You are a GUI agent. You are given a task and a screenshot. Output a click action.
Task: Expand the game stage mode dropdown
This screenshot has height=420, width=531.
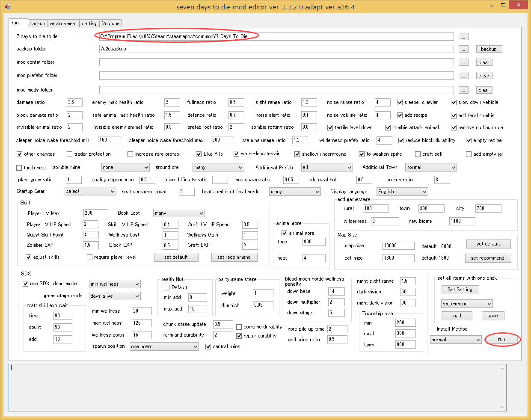coord(115,296)
